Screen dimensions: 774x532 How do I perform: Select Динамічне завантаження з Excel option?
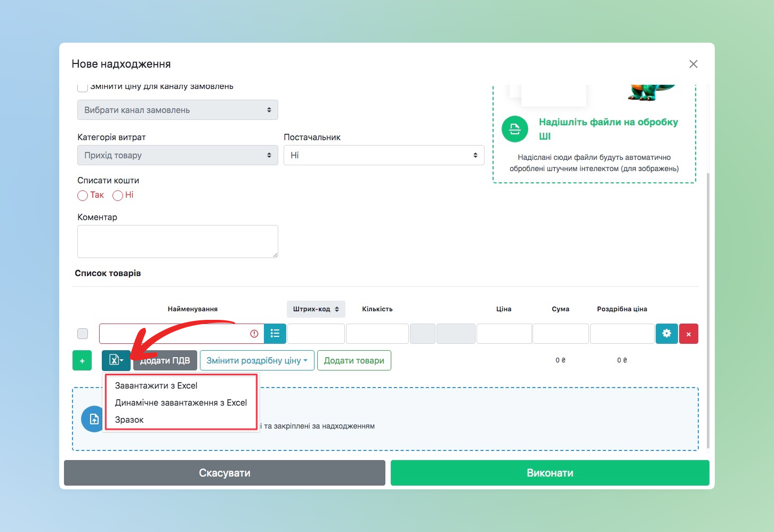(x=181, y=403)
